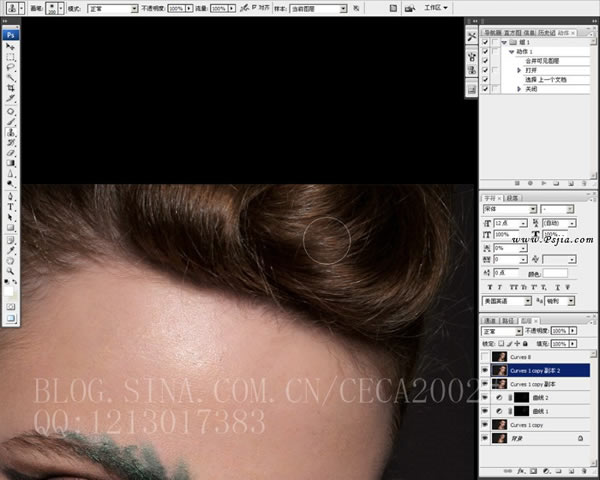
Task: Select the Gradient tool
Action: [10, 163]
